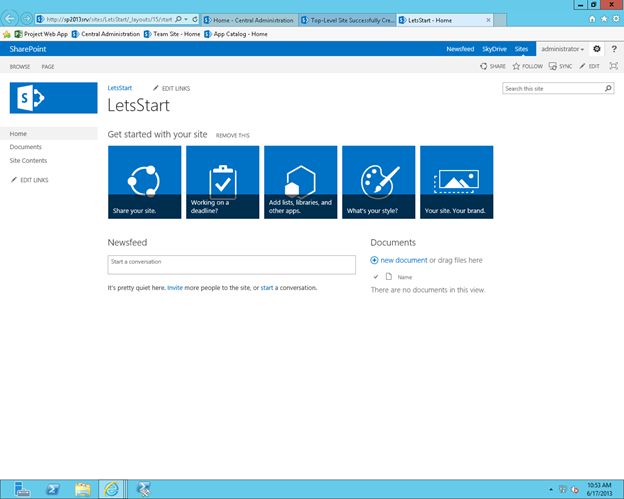Open PowerShell from the taskbar

(52, 489)
